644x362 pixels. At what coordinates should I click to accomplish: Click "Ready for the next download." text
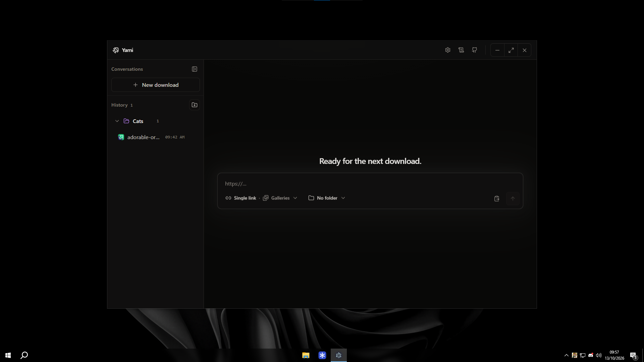[x=370, y=161]
